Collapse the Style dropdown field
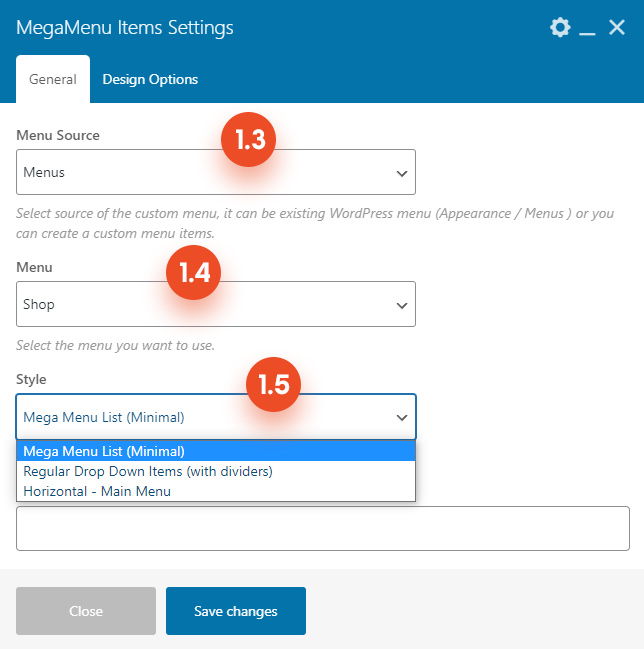 coord(216,417)
